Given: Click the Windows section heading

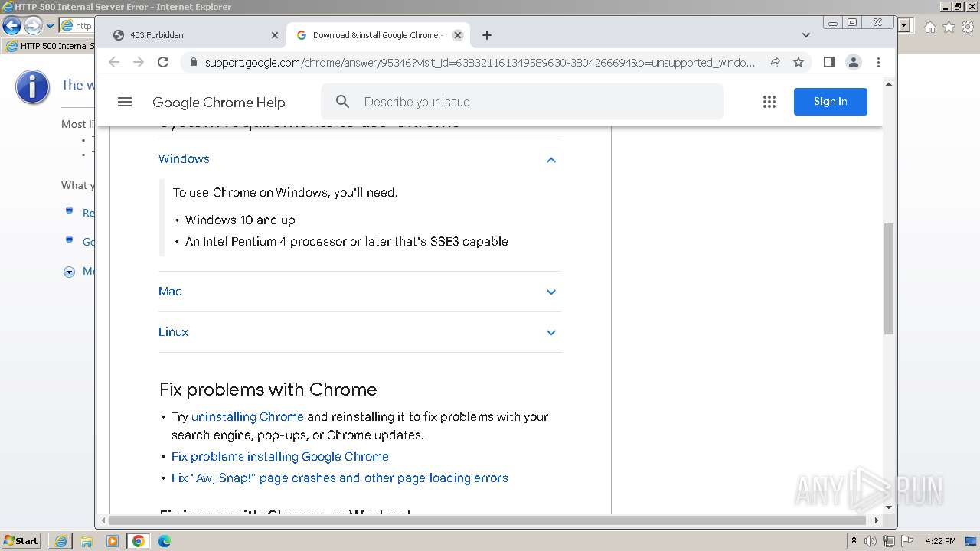Looking at the screenshot, I should tap(184, 159).
